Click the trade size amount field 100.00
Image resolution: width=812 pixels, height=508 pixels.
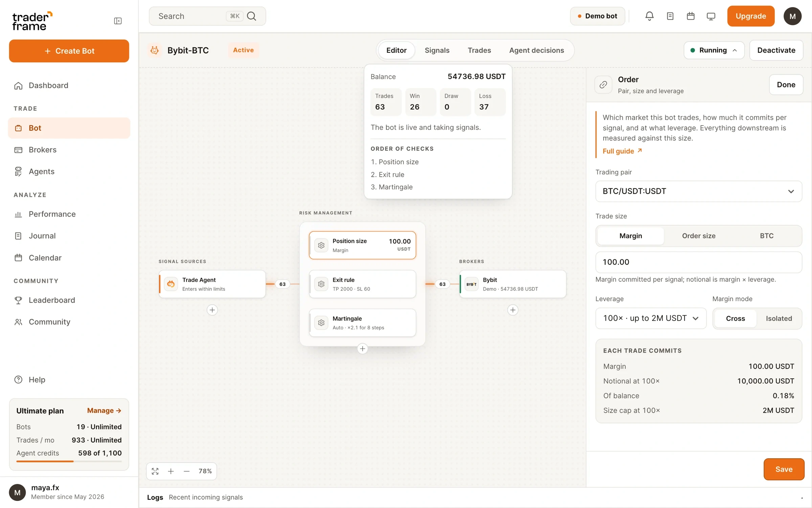[698, 262]
